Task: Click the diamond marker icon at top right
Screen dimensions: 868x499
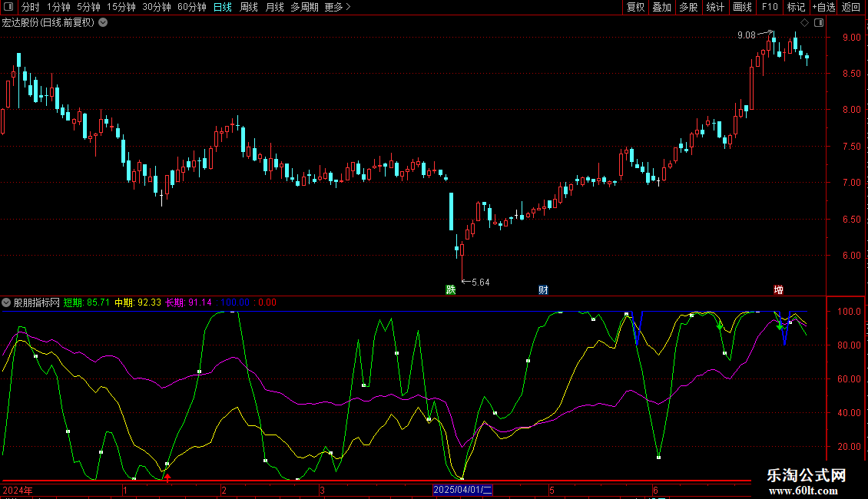Action: pos(804,23)
